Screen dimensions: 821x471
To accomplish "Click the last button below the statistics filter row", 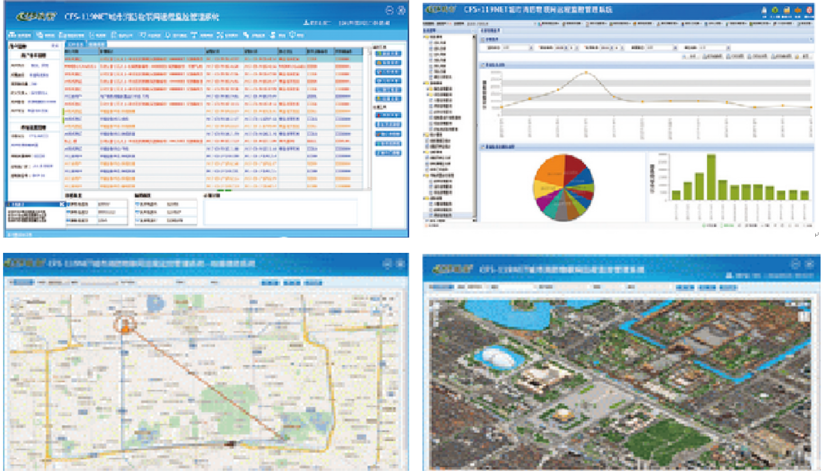I will point(804,57).
